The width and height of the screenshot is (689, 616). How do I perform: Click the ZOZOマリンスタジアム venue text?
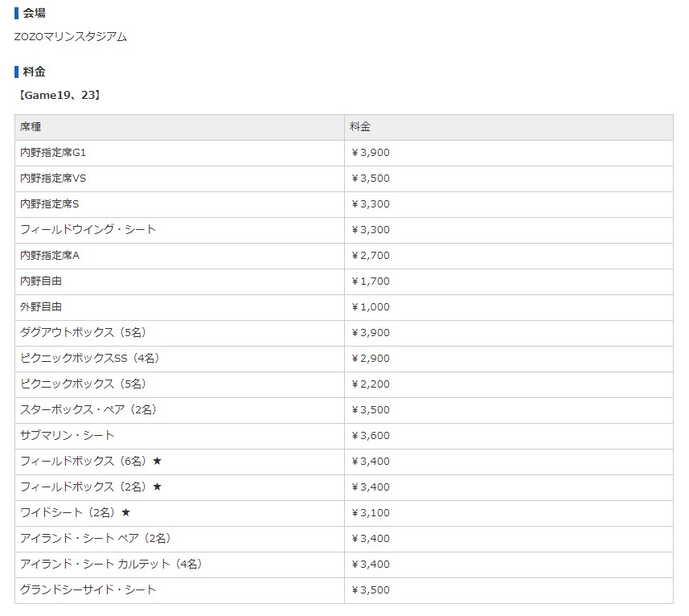[x=70, y=36]
